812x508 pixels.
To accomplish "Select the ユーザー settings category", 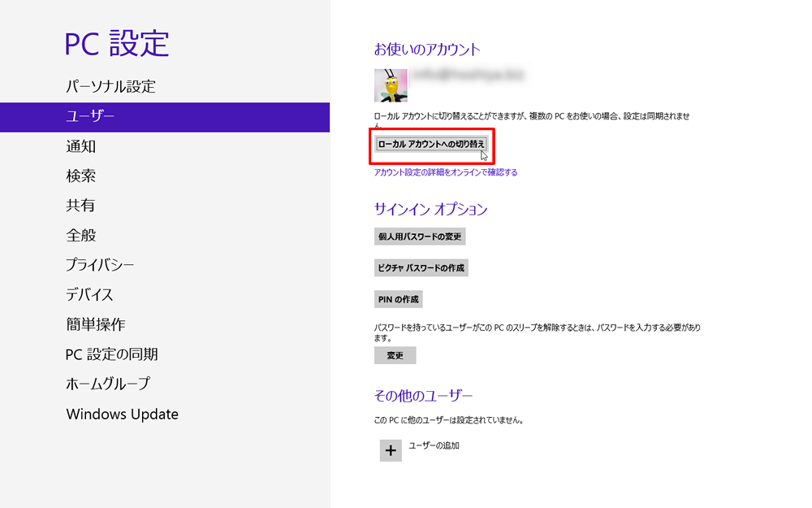I will (165, 116).
